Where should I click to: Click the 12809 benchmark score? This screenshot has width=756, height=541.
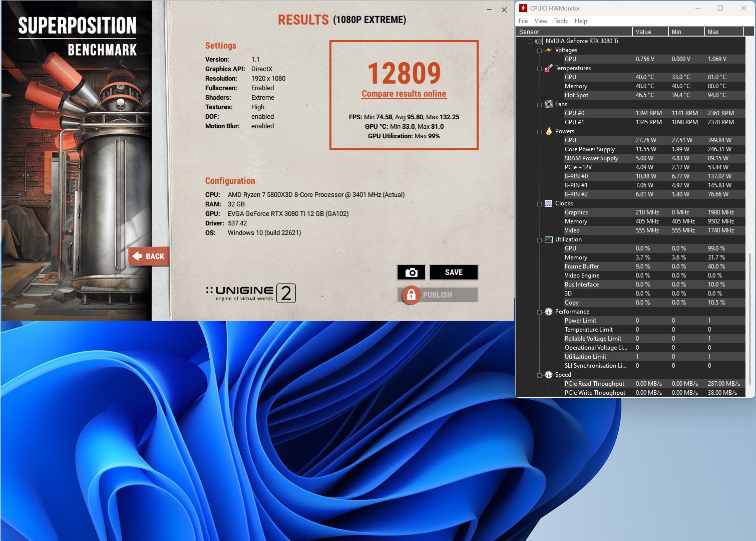[x=404, y=73]
